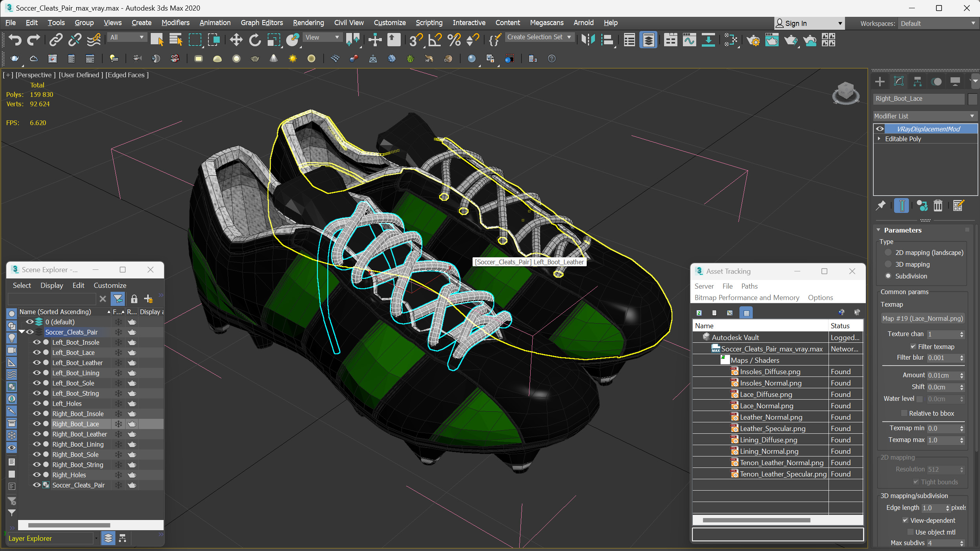Viewport: 980px width, 551px height.
Task: Open the Rendering menu
Action: pos(308,23)
